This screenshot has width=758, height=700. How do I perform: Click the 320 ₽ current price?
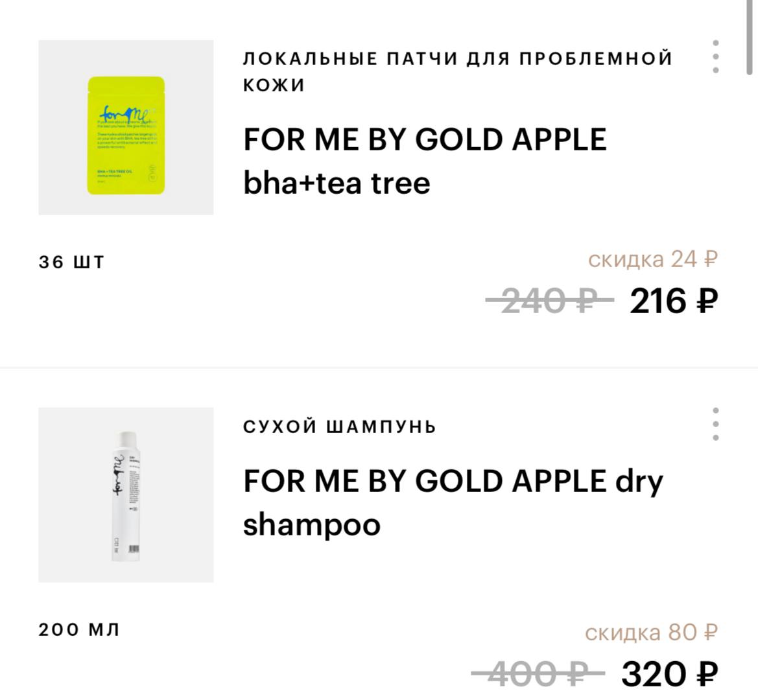[670, 673]
